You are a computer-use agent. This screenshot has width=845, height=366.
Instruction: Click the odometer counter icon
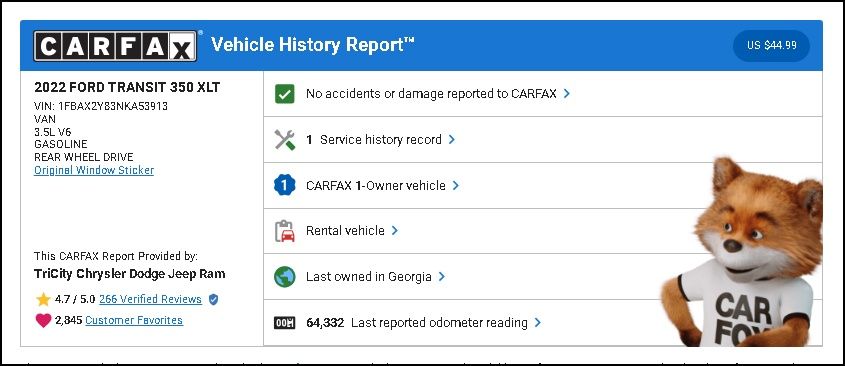[x=285, y=323]
